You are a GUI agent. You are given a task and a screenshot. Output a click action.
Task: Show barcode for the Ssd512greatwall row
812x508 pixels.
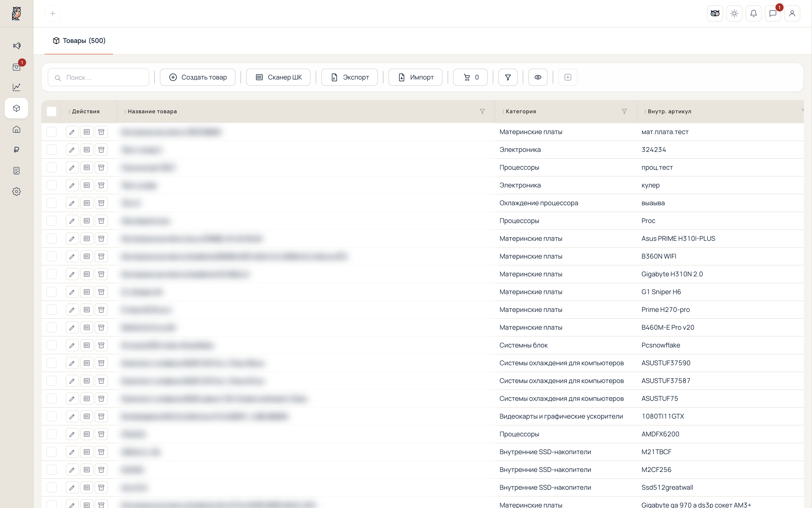(87, 487)
